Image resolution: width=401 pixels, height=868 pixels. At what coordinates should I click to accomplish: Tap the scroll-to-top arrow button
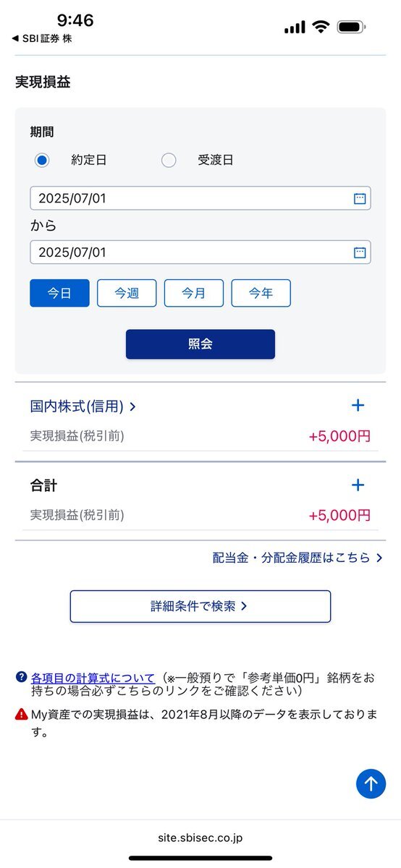[x=371, y=783]
